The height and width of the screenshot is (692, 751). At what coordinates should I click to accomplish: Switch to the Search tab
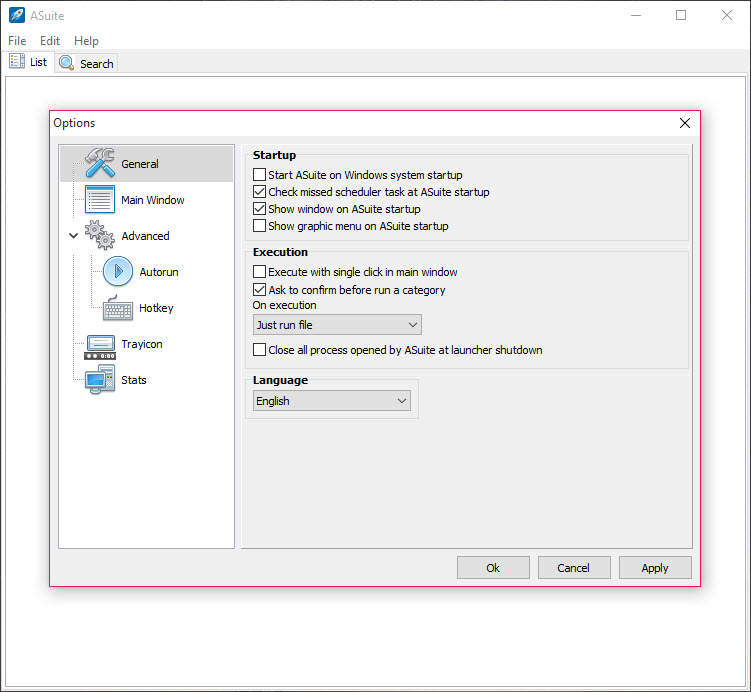pos(86,63)
